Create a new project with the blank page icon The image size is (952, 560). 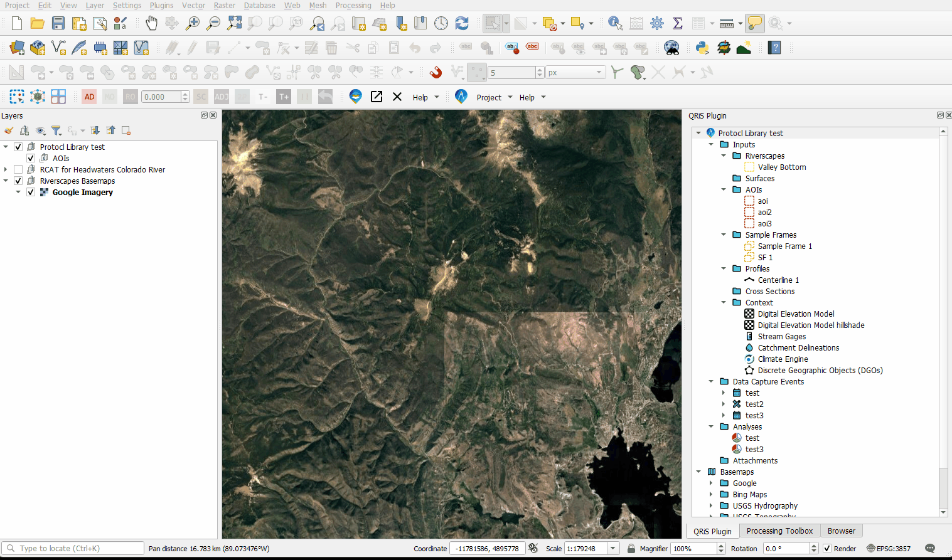pyautogui.click(x=17, y=24)
